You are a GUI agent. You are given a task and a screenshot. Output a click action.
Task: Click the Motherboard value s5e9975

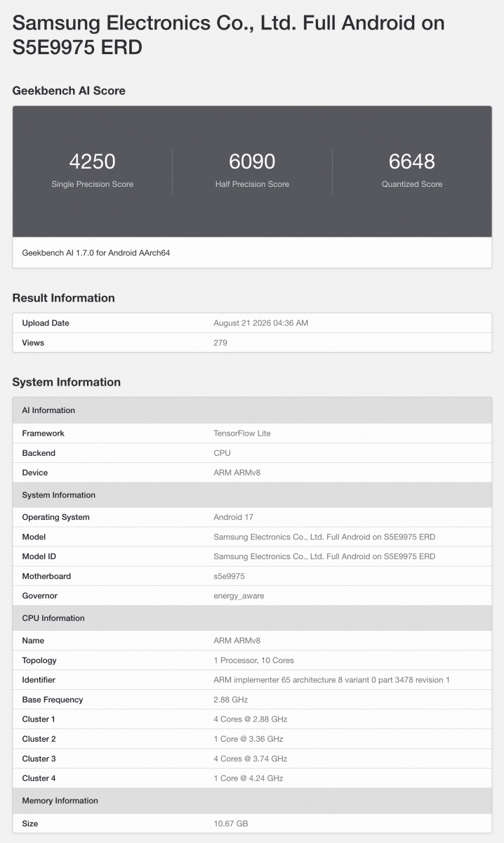(x=229, y=576)
